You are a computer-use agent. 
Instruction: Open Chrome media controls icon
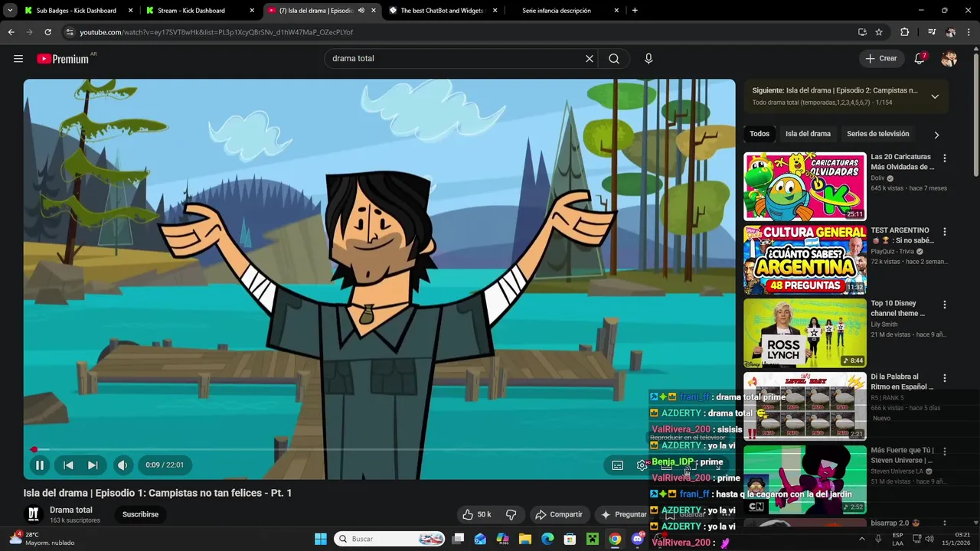932,32
